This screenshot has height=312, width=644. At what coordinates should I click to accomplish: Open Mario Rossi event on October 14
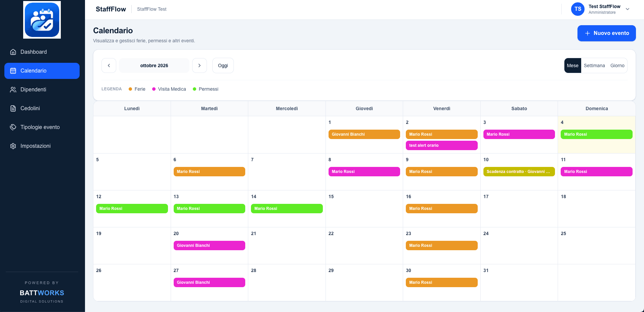click(x=287, y=209)
